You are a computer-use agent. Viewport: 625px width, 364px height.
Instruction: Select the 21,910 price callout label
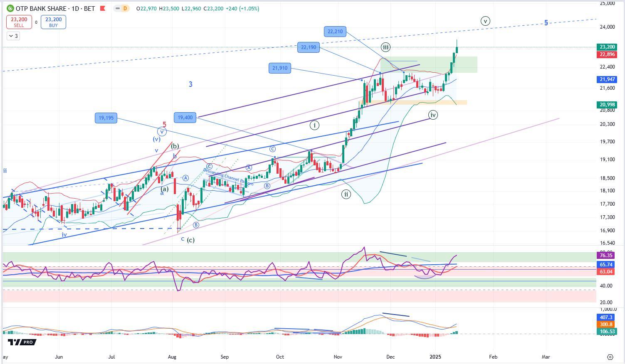click(x=280, y=68)
